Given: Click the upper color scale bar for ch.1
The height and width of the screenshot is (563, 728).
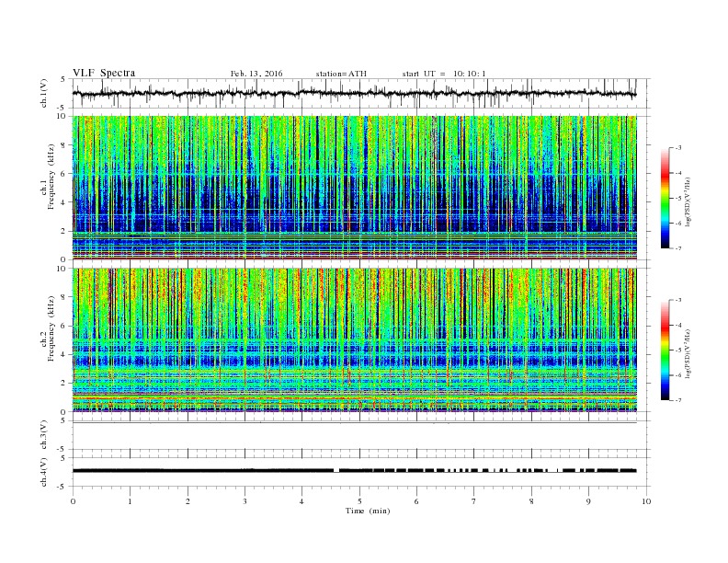Looking at the screenshot, I should (x=665, y=198).
